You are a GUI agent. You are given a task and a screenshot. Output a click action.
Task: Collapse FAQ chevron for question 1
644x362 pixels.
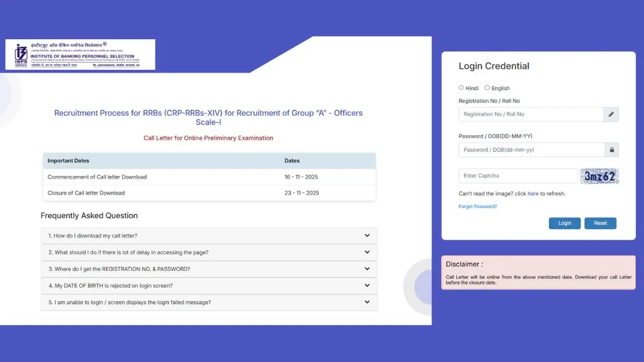(x=367, y=235)
